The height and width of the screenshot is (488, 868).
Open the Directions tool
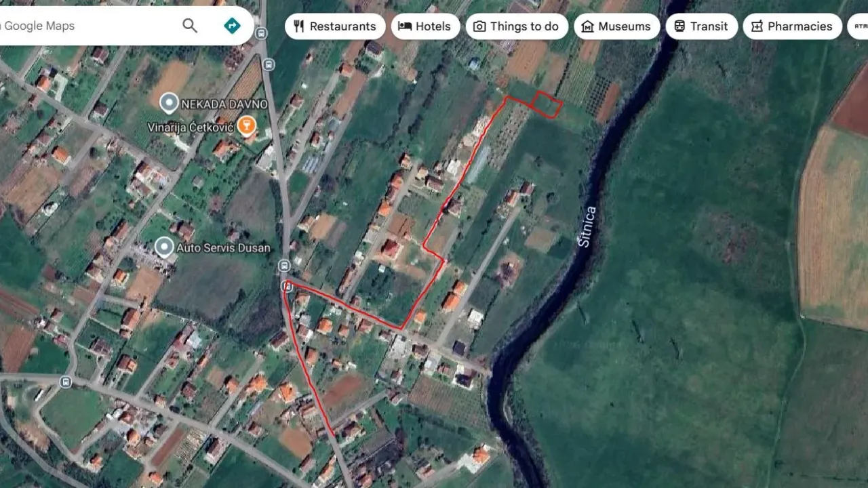231,25
